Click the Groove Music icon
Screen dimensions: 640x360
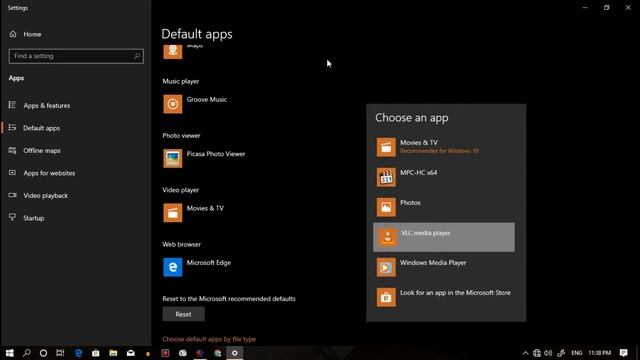pyautogui.click(x=173, y=104)
